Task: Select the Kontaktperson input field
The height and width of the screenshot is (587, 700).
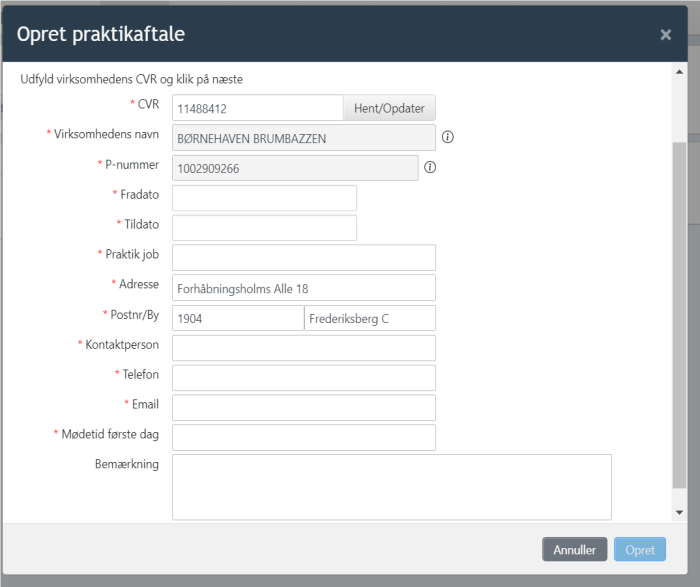Action: click(304, 348)
